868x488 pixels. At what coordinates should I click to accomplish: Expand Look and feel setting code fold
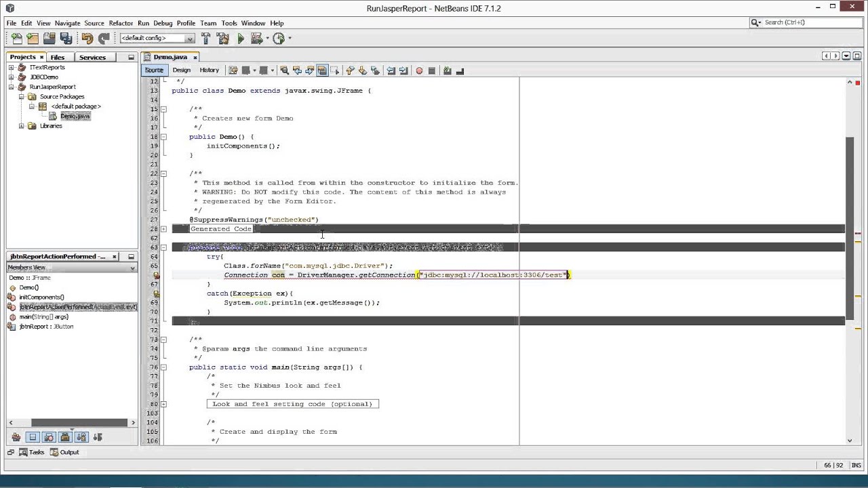click(x=163, y=404)
